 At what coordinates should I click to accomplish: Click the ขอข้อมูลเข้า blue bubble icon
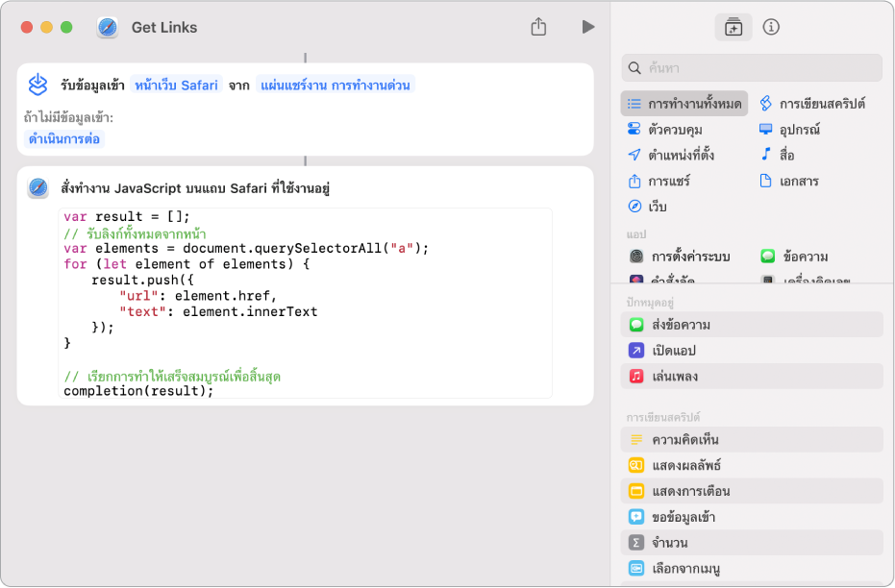click(636, 517)
